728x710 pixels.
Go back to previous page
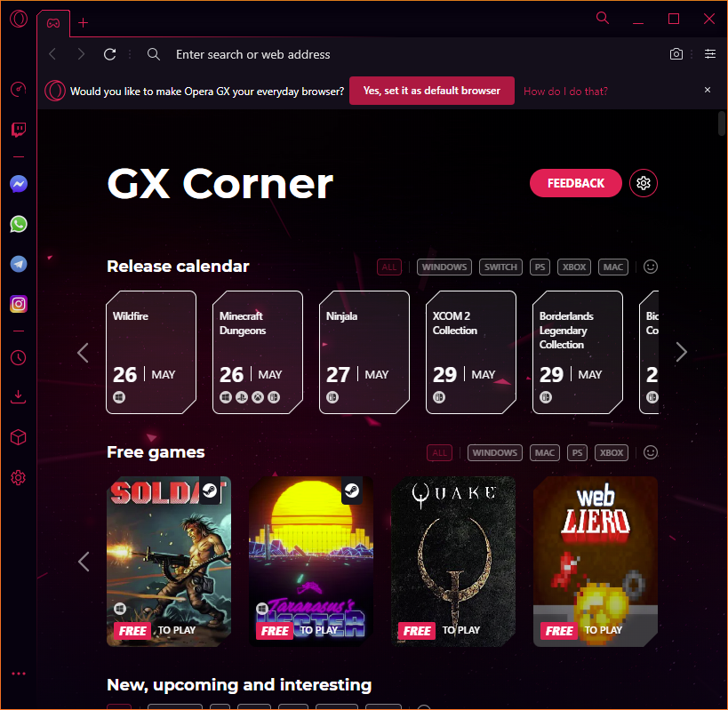pyautogui.click(x=52, y=54)
